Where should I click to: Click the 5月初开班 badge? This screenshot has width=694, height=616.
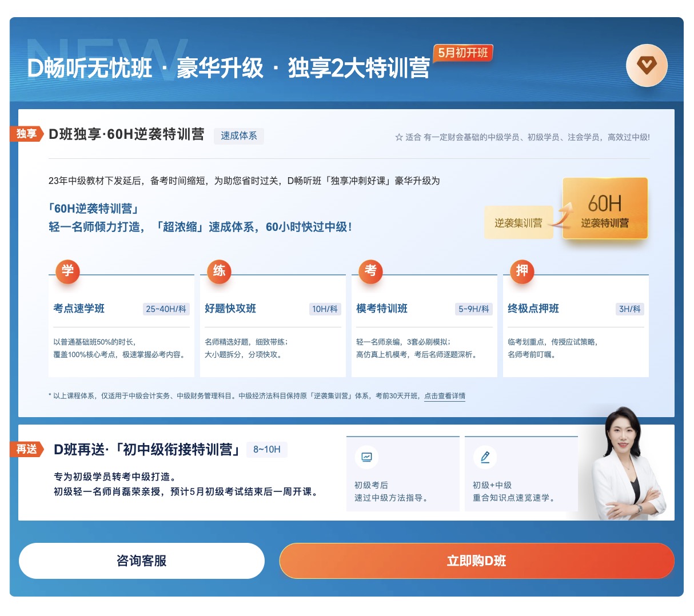463,53
